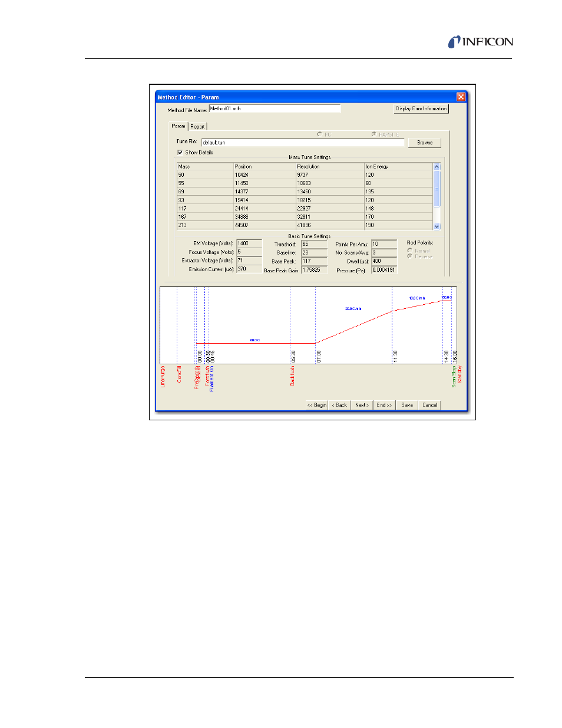Select the mass 55 row
The height and width of the screenshot is (728, 562).
tap(305, 183)
